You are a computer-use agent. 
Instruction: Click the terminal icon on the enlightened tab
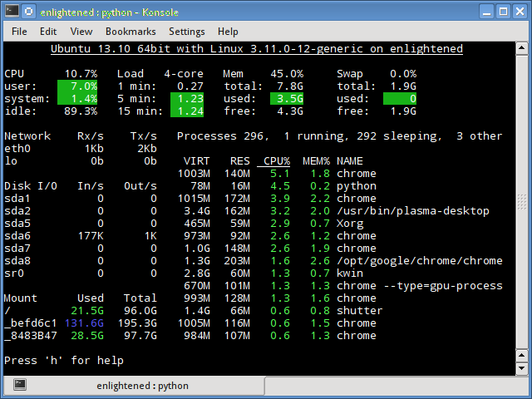coord(20,385)
